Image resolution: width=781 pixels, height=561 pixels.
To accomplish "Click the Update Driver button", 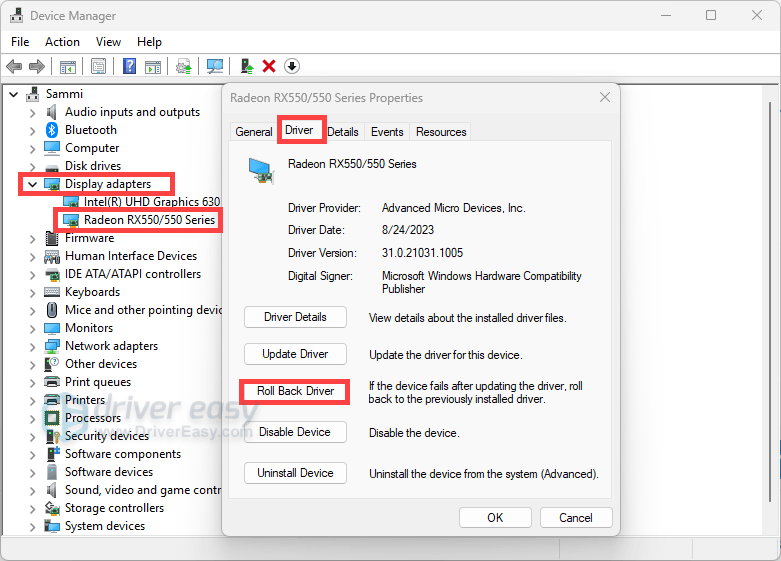I will tap(295, 354).
